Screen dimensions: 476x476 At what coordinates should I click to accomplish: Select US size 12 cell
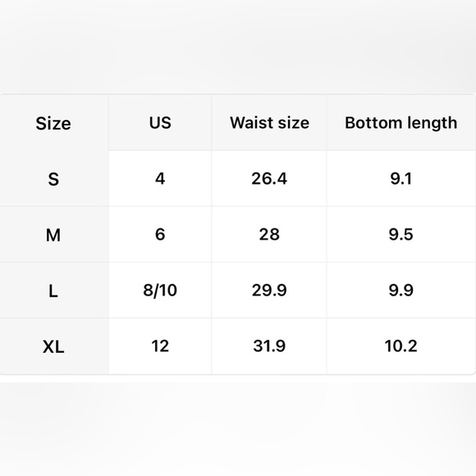click(160, 346)
